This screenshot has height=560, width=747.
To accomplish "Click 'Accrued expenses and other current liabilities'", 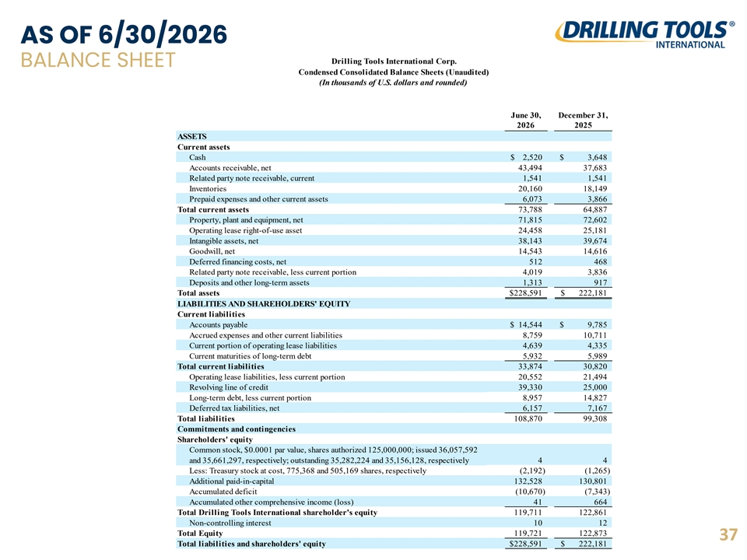I will pos(265,336).
